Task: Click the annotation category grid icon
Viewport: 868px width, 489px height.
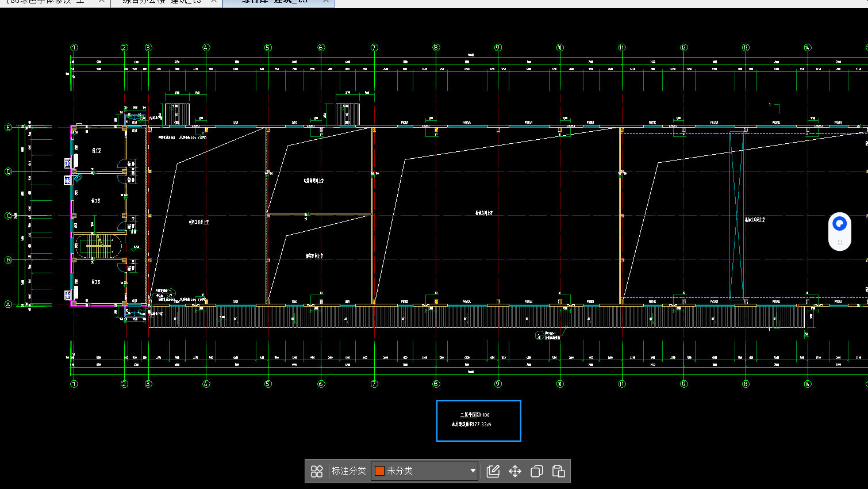Action: (317, 471)
